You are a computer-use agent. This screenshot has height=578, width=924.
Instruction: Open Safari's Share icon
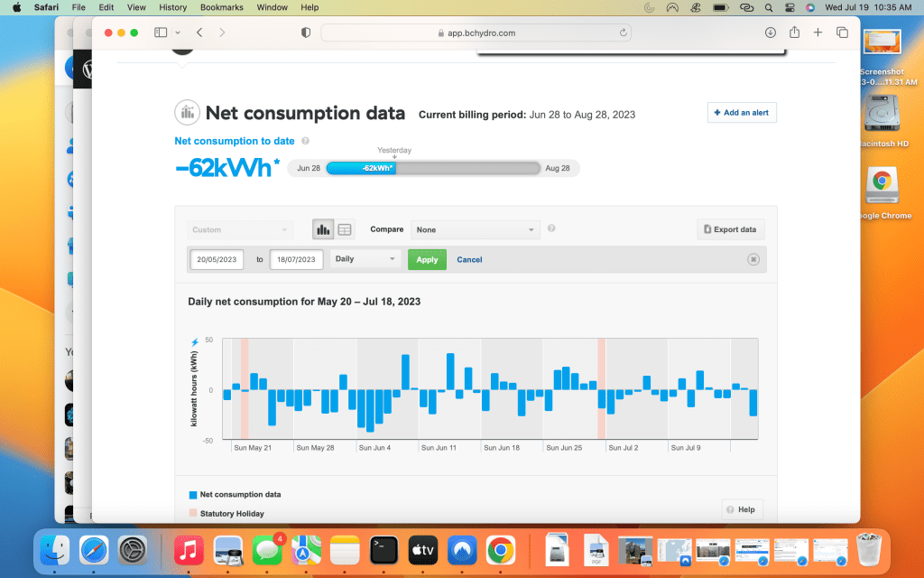tap(794, 33)
